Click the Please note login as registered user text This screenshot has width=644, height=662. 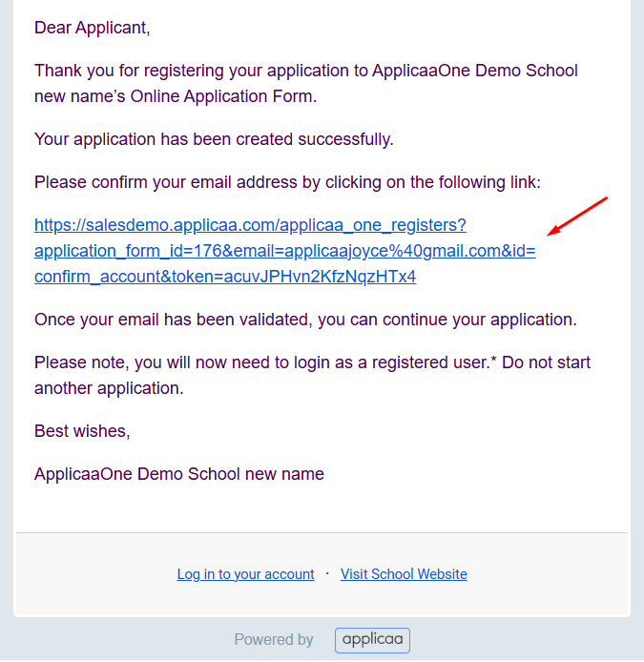[x=312, y=375]
